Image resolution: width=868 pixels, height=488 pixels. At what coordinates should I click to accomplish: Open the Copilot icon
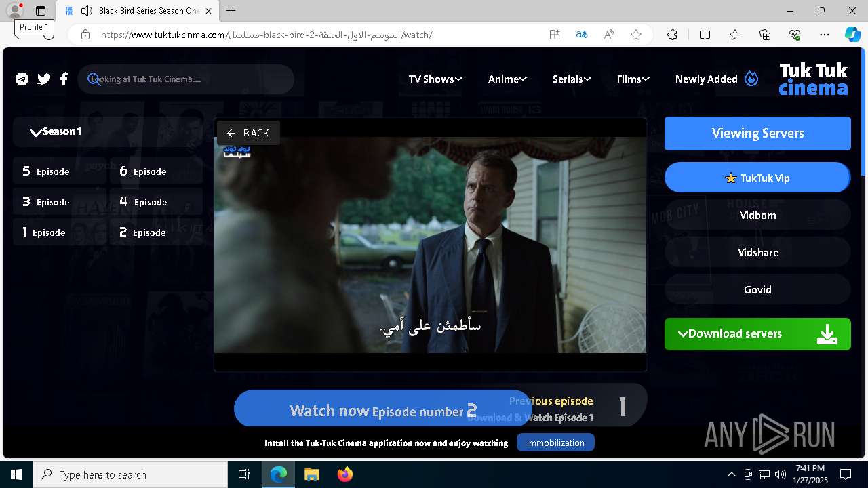point(852,35)
